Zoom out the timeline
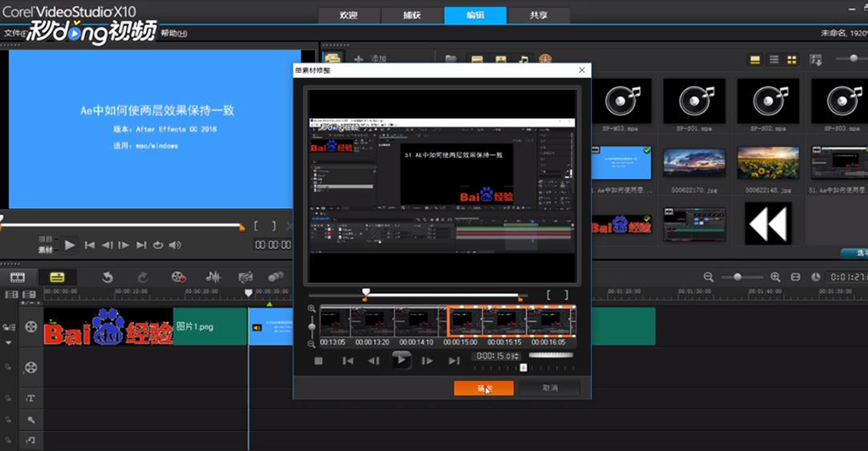This screenshot has height=451, width=868. [708, 278]
